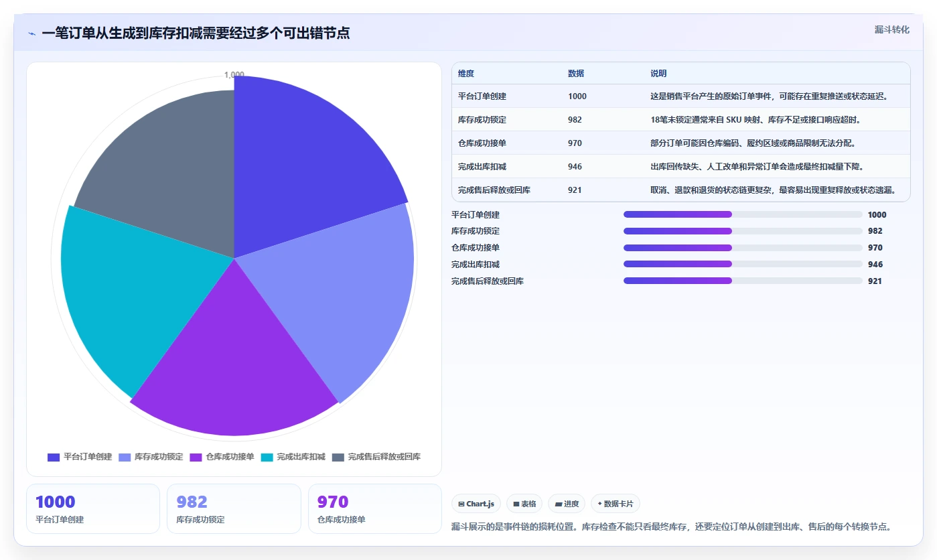Click the 完成售后释放或回库 legend label text
937x560 pixels.
384,457
